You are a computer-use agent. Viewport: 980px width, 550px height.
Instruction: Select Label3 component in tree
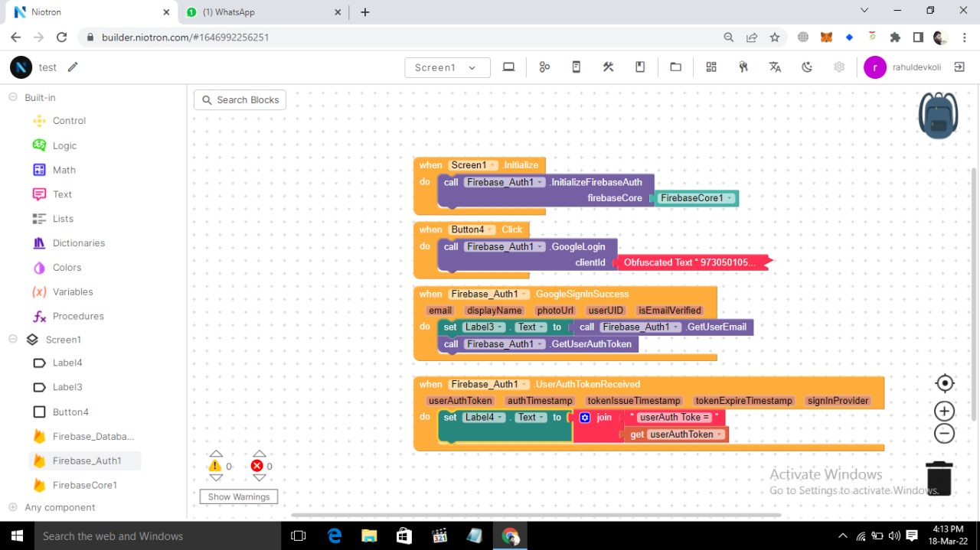pos(67,387)
